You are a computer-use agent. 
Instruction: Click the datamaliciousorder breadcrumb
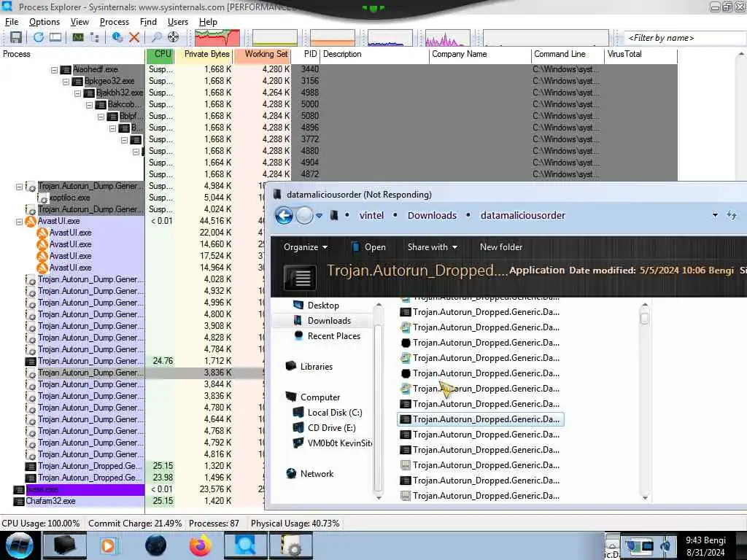[x=522, y=216]
